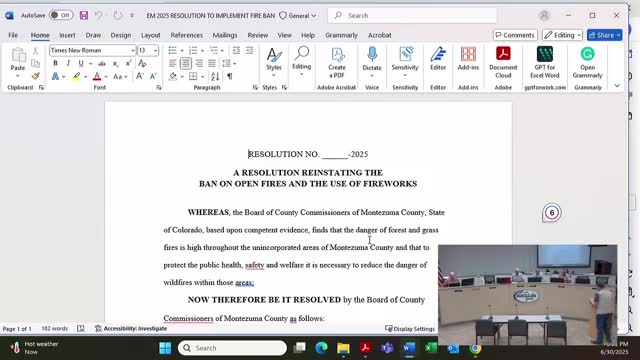Viewport: 640px width, 360px height.
Task: Click the Save icon in title bar
Action: 84,16
